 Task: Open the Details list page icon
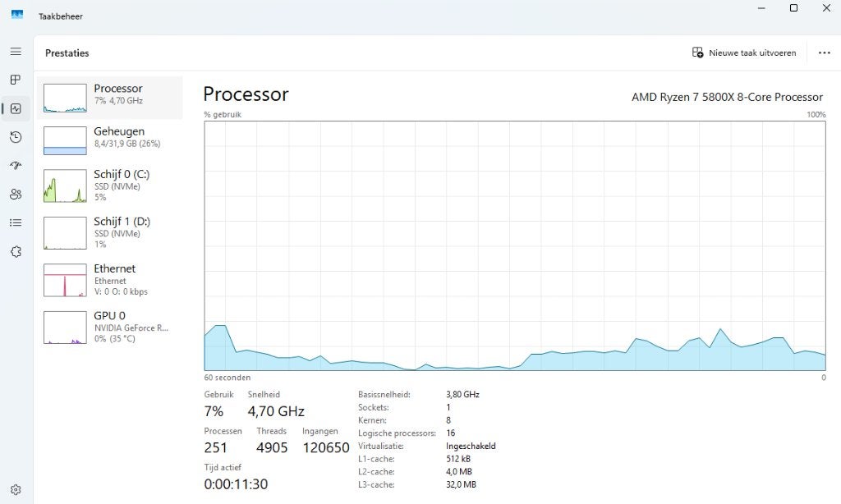click(16, 222)
